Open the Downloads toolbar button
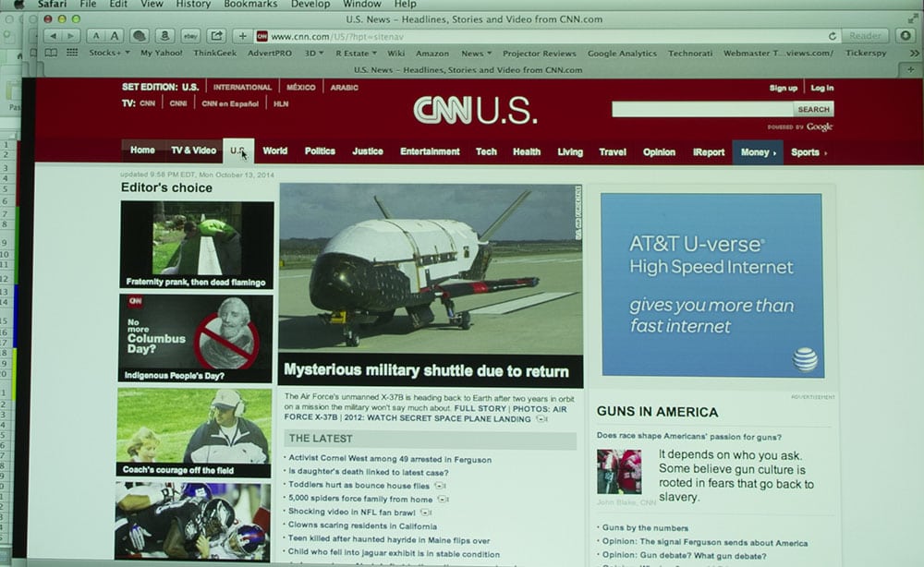 click(906, 36)
